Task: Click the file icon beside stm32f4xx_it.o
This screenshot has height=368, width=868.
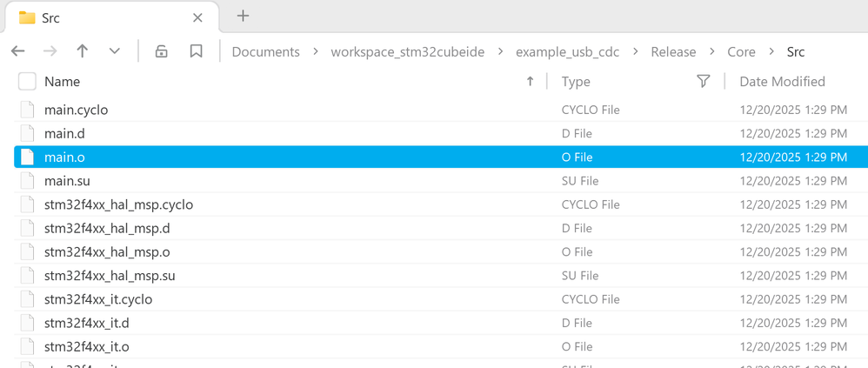Action: (28, 346)
